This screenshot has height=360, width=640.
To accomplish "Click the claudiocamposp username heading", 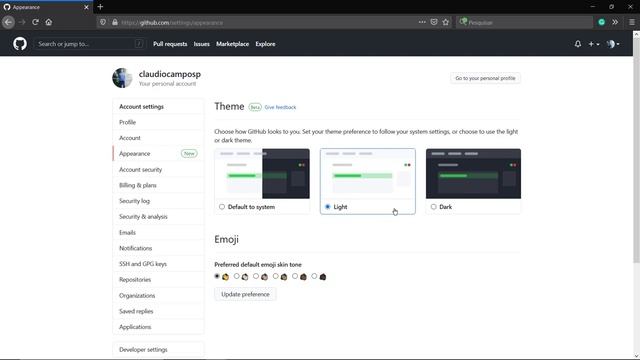I will (x=170, y=74).
